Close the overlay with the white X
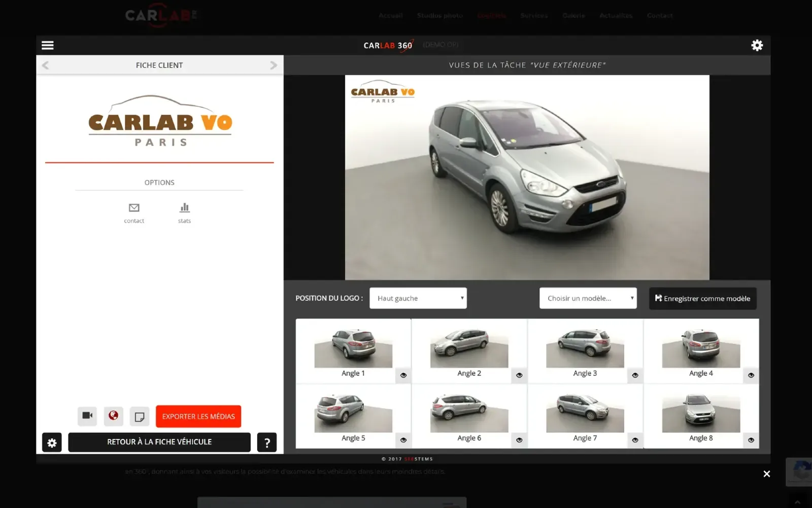Image resolution: width=812 pixels, height=508 pixels. [767, 474]
